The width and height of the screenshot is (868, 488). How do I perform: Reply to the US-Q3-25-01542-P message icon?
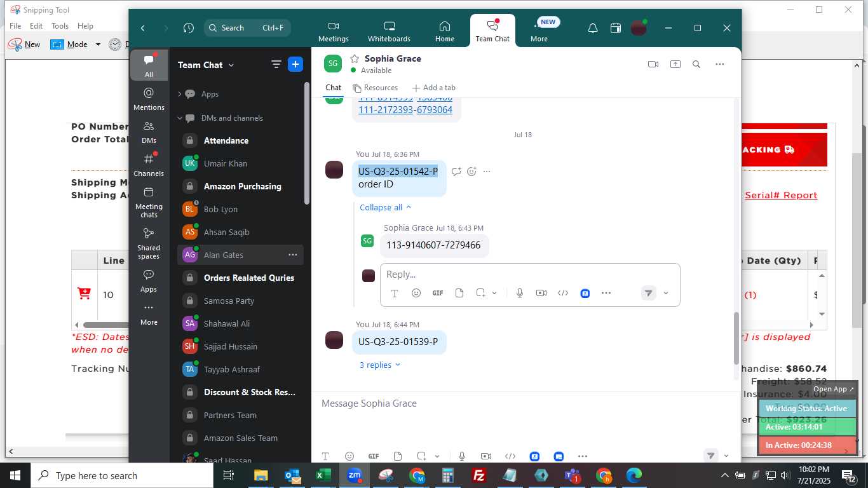point(456,172)
